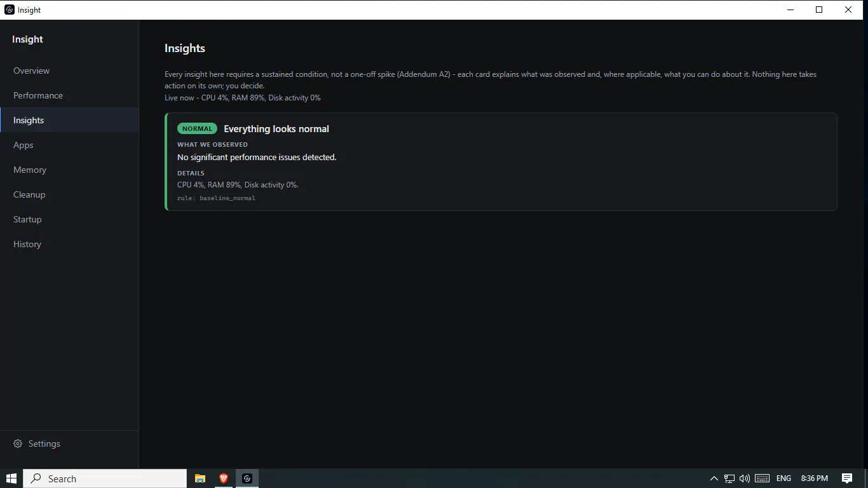Close the Insight window
868x488 pixels.
(848, 10)
